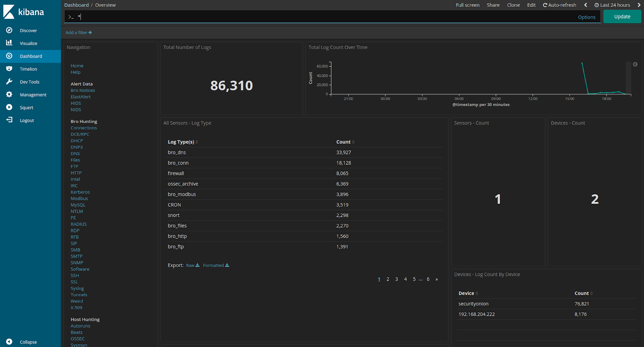The image size is (644, 347).
Task: Download Formatted export of log types
Action: coord(216,265)
